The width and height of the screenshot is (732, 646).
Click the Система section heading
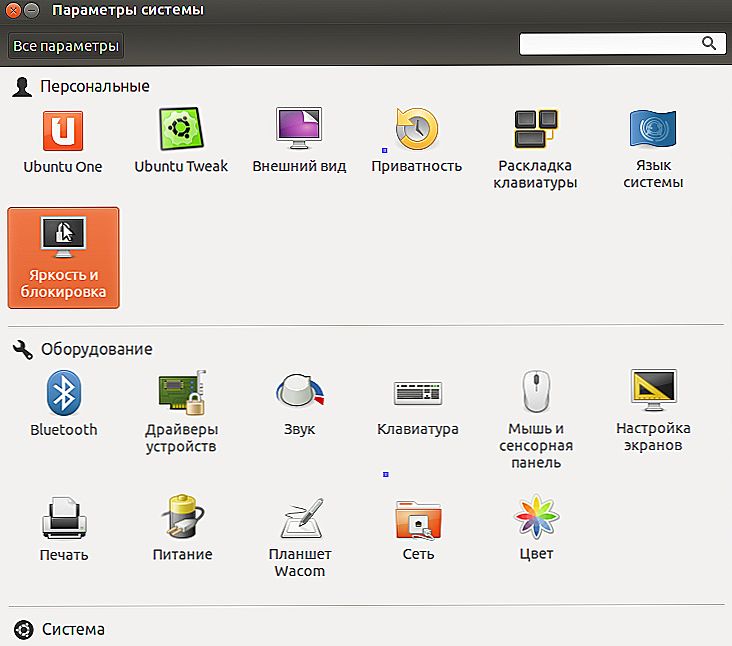pyautogui.click(x=73, y=629)
